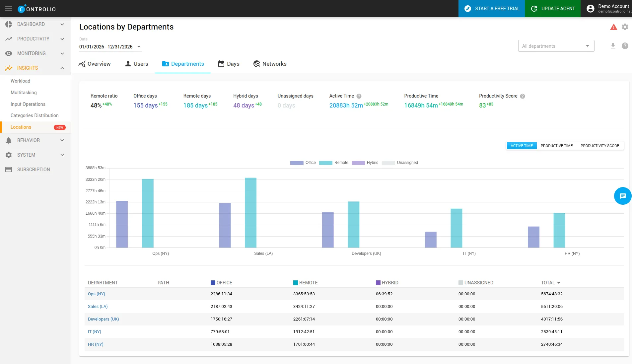Click the Active Time info icon
The width and height of the screenshot is (632, 364).
[359, 96]
